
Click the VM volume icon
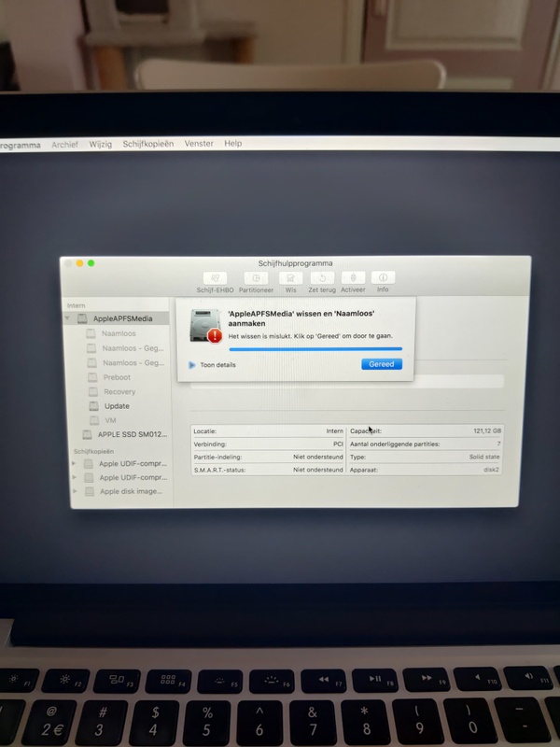(x=95, y=420)
